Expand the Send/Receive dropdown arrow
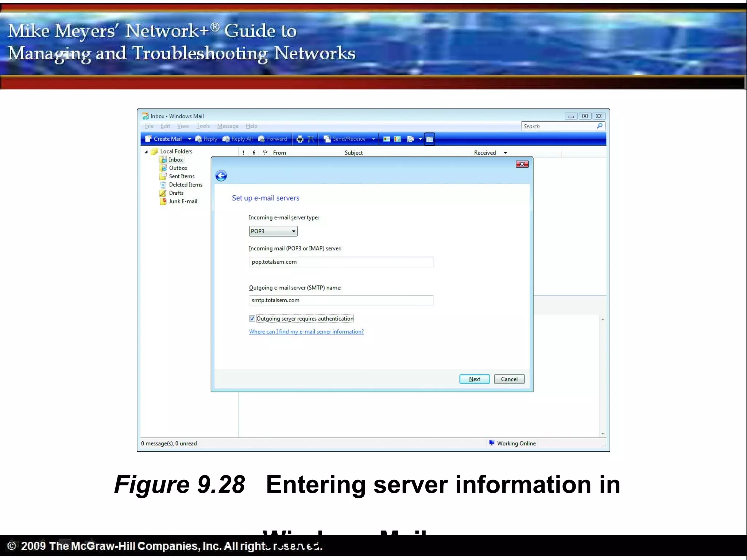This screenshot has width=747, height=560. click(x=373, y=139)
